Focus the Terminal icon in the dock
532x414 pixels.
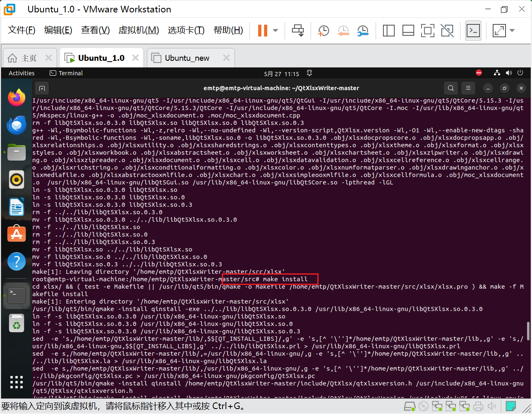coord(17,296)
